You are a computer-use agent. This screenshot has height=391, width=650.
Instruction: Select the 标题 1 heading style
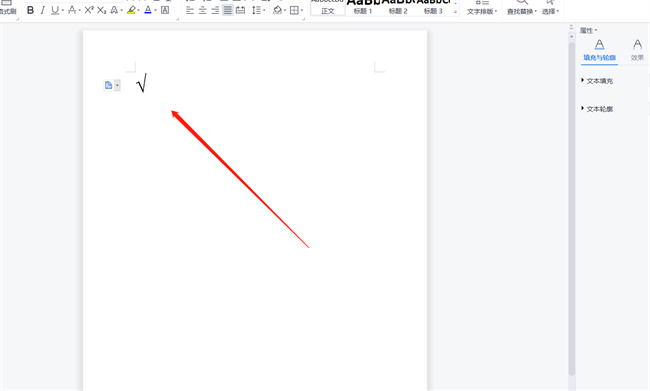tap(363, 7)
